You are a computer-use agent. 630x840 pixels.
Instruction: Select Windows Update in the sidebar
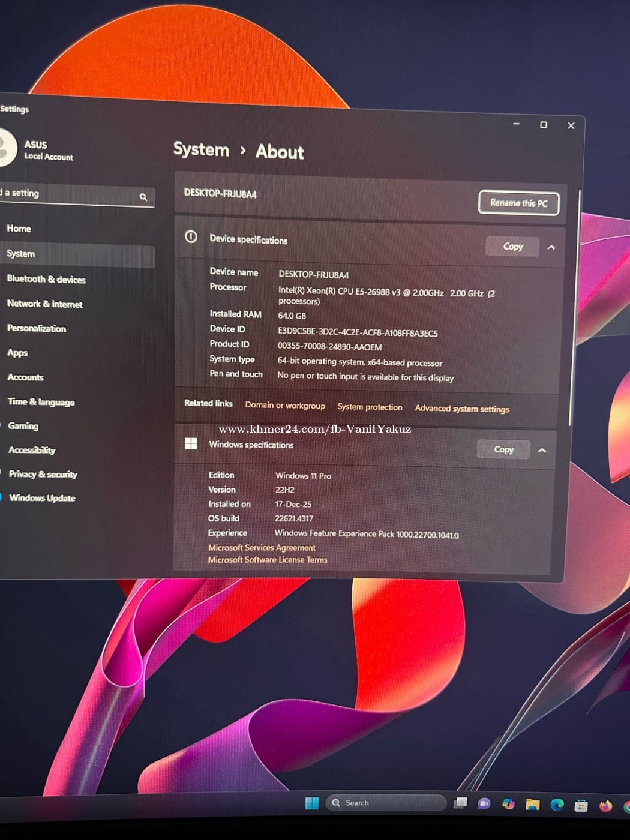click(x=42, y=498)
